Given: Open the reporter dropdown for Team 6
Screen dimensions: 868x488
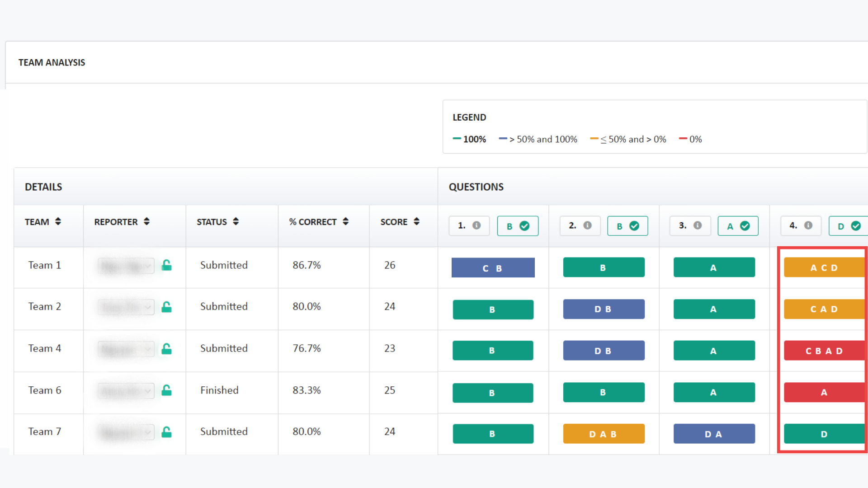Looking at the screenshot, I should (x=126, y=391).
